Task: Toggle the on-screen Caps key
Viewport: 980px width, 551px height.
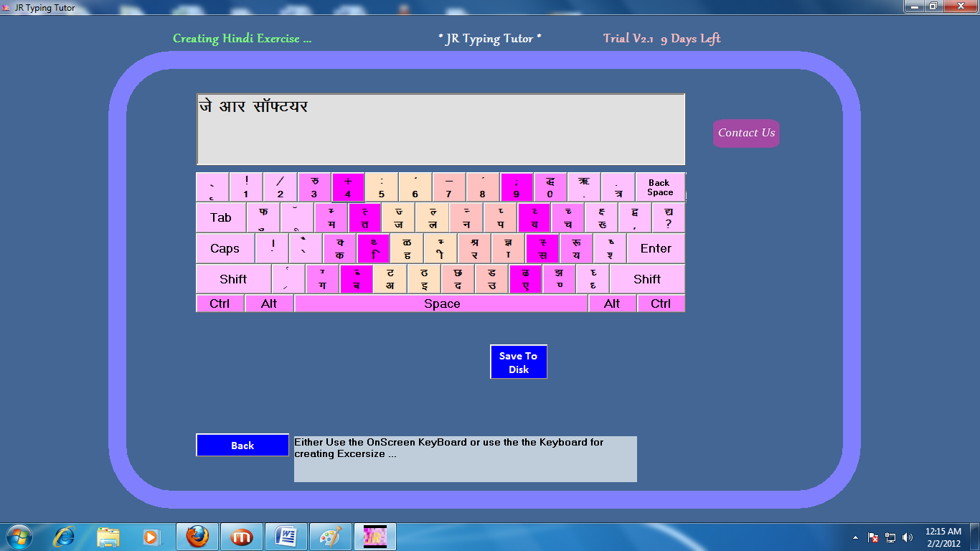Action: [x=225, y=248]
